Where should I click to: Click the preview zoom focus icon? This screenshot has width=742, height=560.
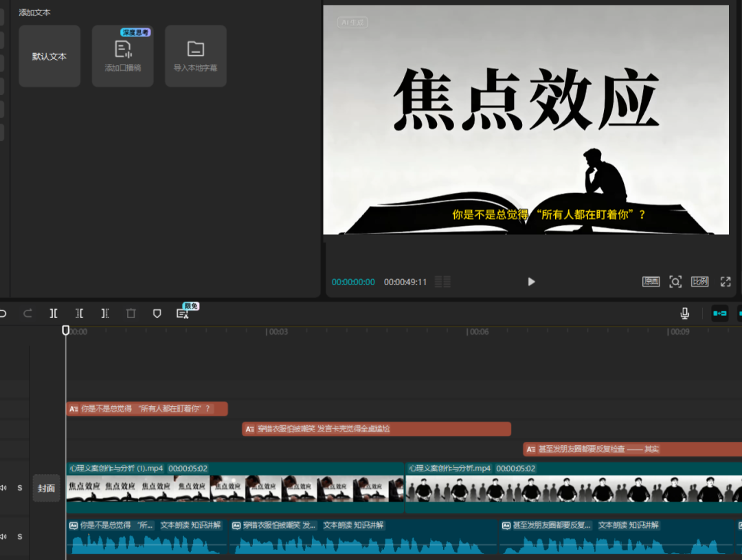pos(675,282)
